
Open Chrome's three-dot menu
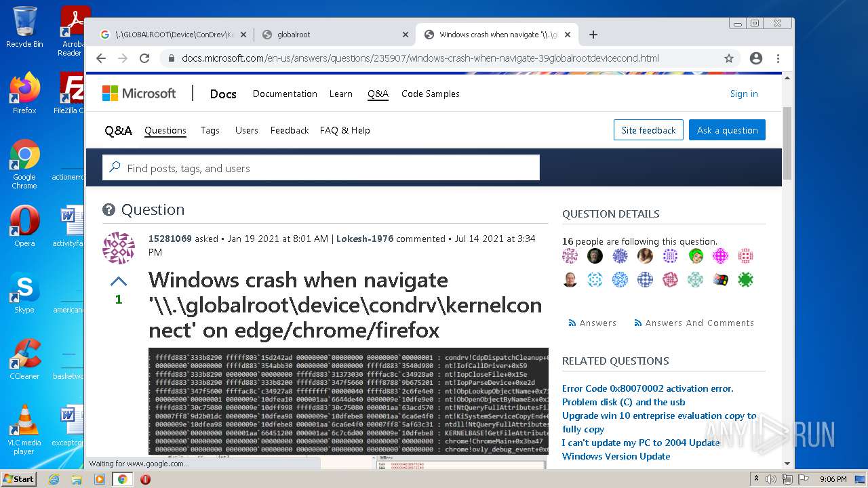point(778,58)
